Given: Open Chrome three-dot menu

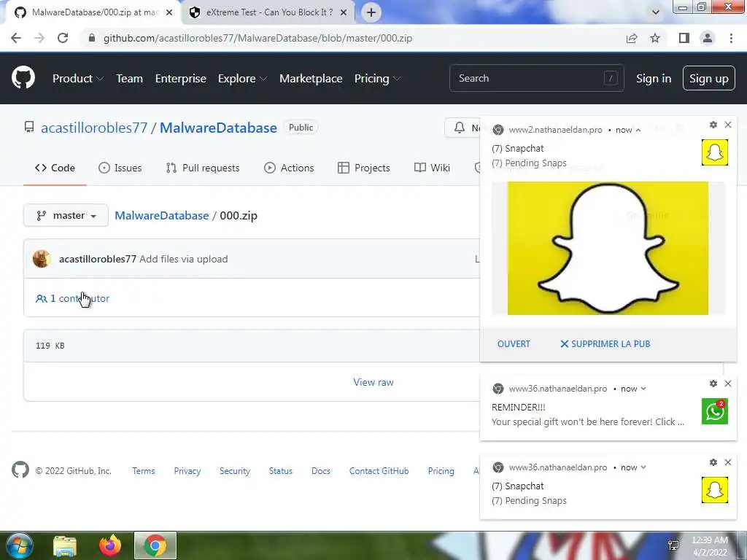Looking at the screenshot, I should 731,38.
